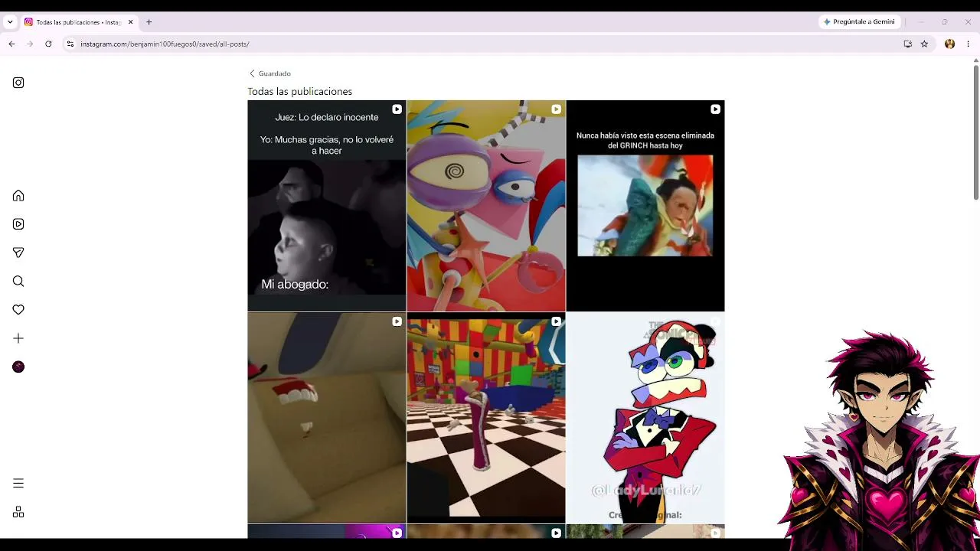Screen dimensions: 980x551
Task: Open the 'Juez: Lo declaro inocente' saved reel
Action: (x=327, y=206)
